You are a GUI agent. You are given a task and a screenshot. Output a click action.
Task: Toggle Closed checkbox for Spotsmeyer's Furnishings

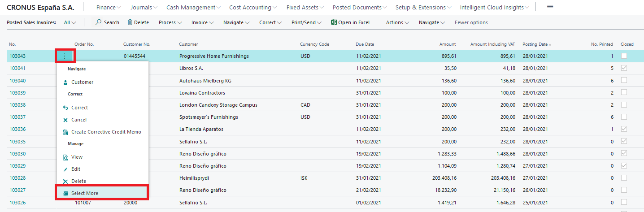624,117
